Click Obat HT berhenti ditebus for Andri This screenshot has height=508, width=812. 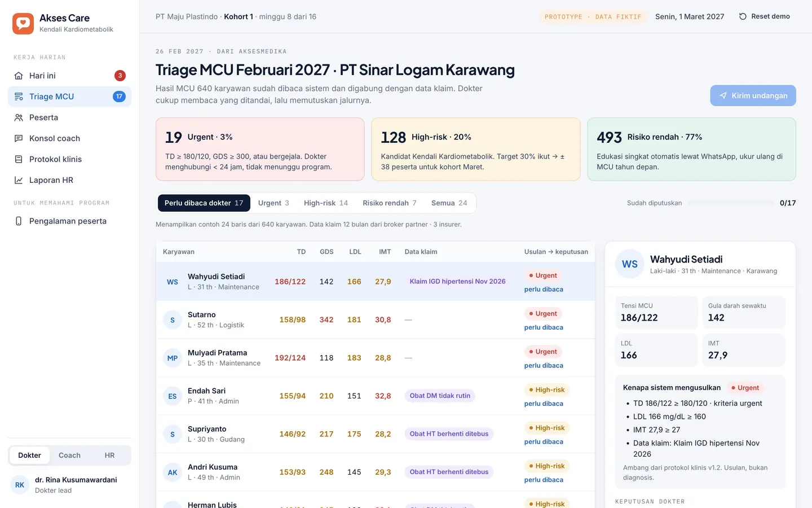(x=449, y=472)
